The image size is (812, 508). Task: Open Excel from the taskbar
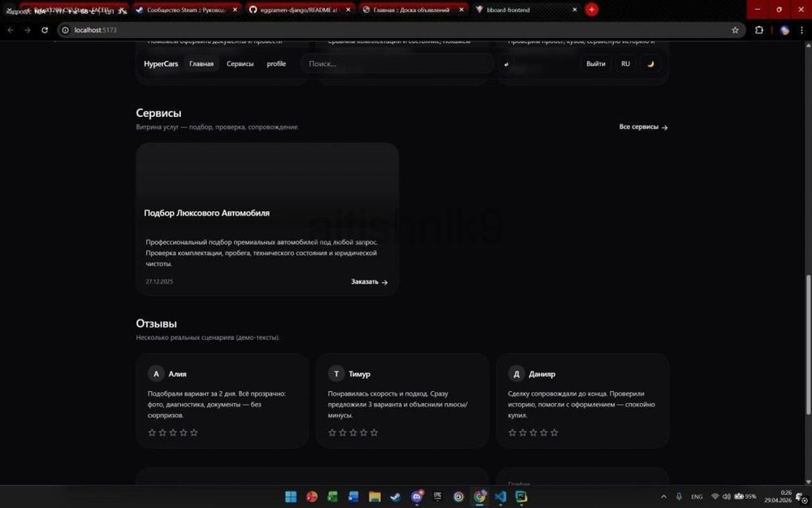pos(332,497)
